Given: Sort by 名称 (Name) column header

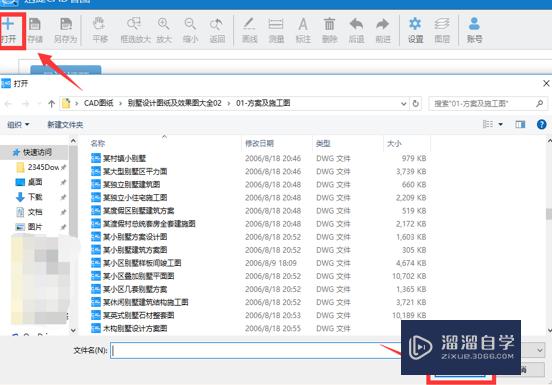Looking at the screenshot, I should pyautogui.click(x=98, y=144).
